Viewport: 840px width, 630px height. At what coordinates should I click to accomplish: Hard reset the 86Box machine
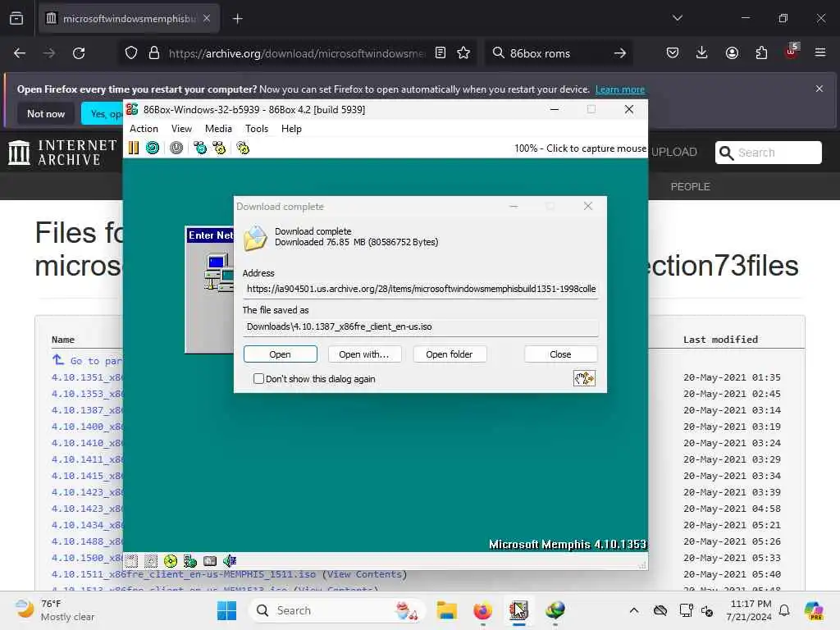point(153,148)
